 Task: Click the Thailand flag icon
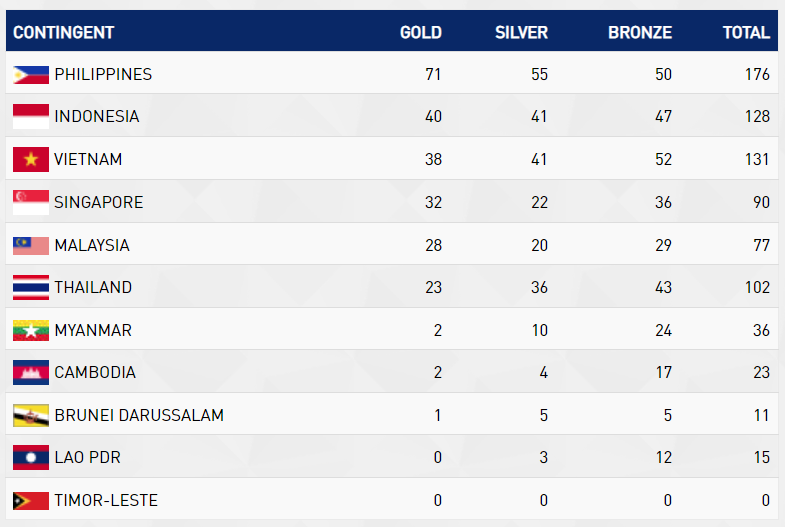31,287
